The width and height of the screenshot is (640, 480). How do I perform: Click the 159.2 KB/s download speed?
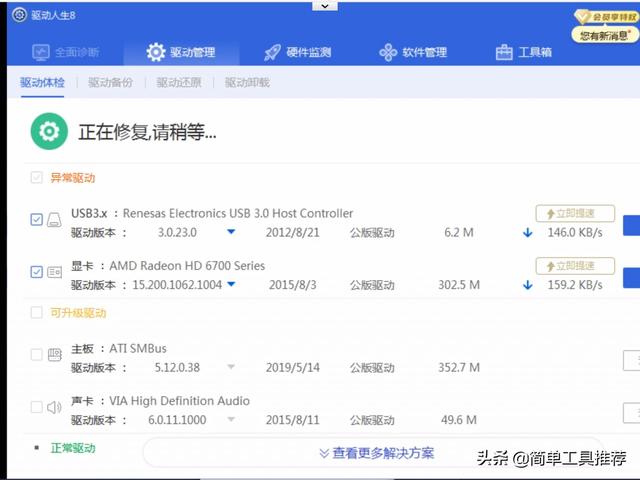(x=575, y=285)
